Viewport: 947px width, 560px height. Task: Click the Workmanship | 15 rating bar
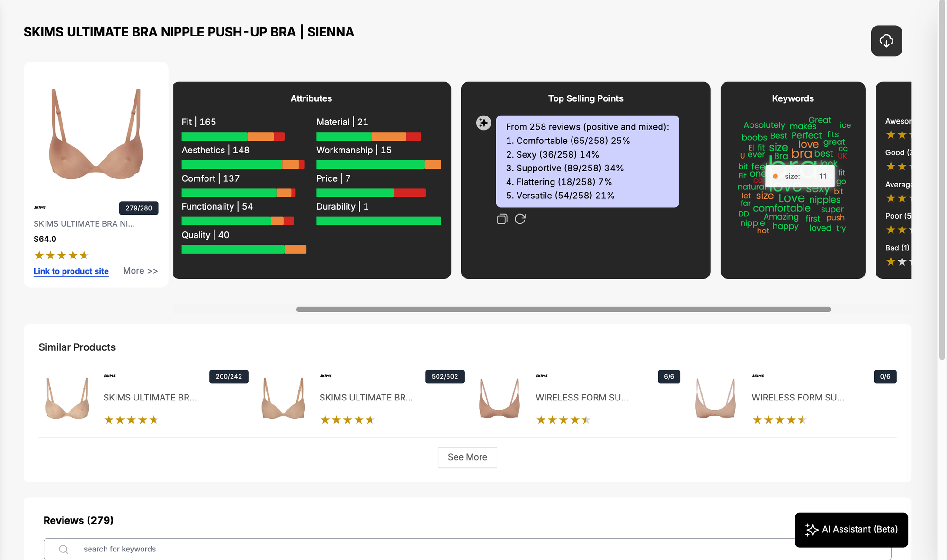(x=379, y=164)
